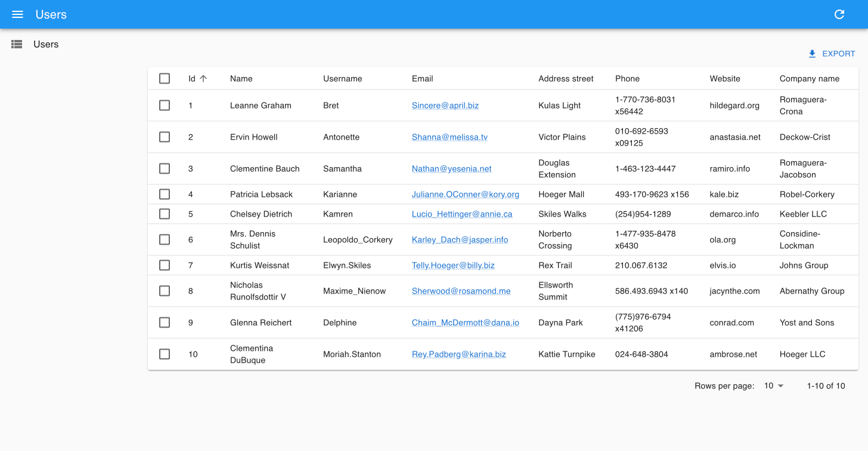Click the ascending sort arrow beside Id
The height and width of the screenshot is (451, 868).
click(x=203, y=78)
